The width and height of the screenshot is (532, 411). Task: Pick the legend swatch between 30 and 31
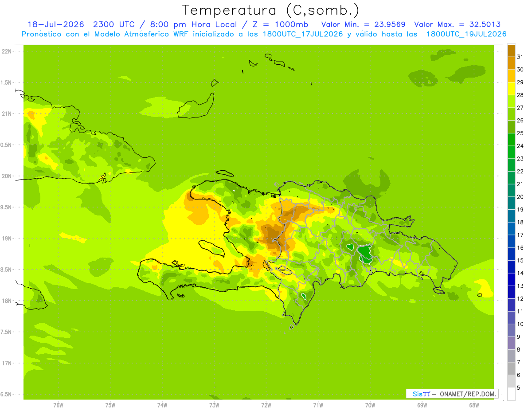pos(511,63)
